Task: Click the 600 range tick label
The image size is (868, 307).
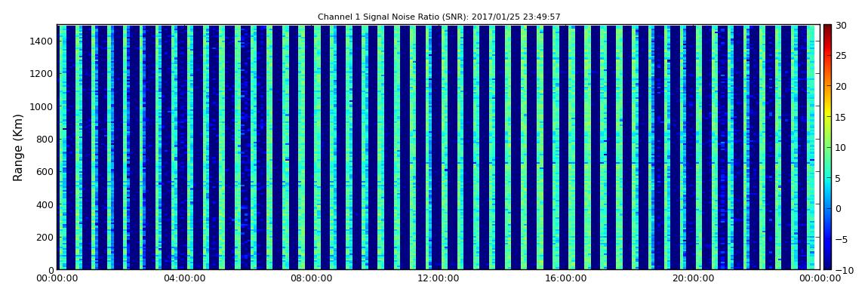Action: (45, 171)
